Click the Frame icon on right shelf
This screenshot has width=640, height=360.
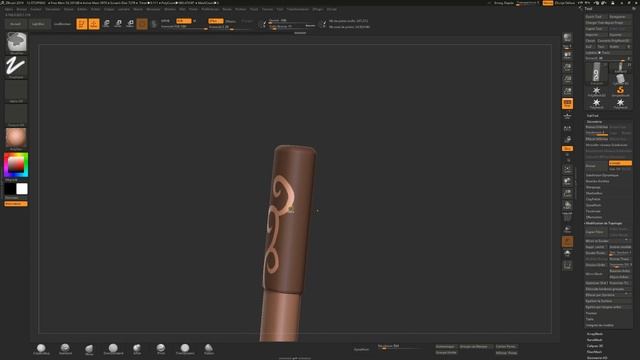(567, 169)
